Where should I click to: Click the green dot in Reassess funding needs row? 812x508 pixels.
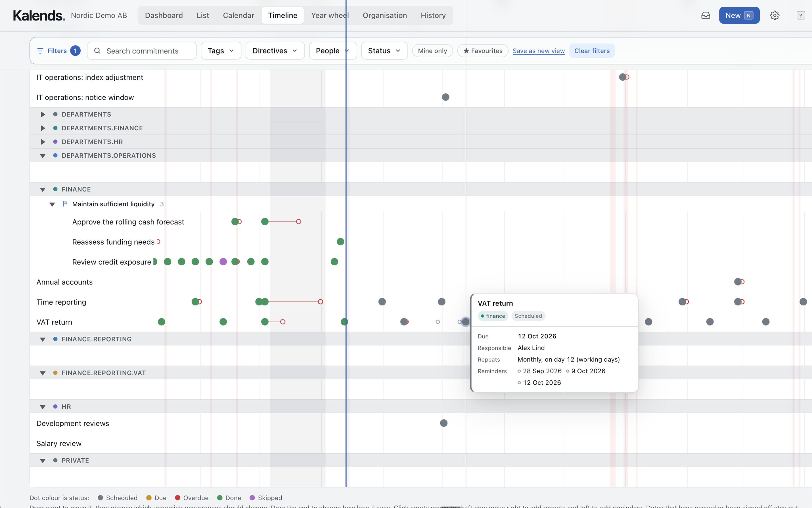point(340,241)
